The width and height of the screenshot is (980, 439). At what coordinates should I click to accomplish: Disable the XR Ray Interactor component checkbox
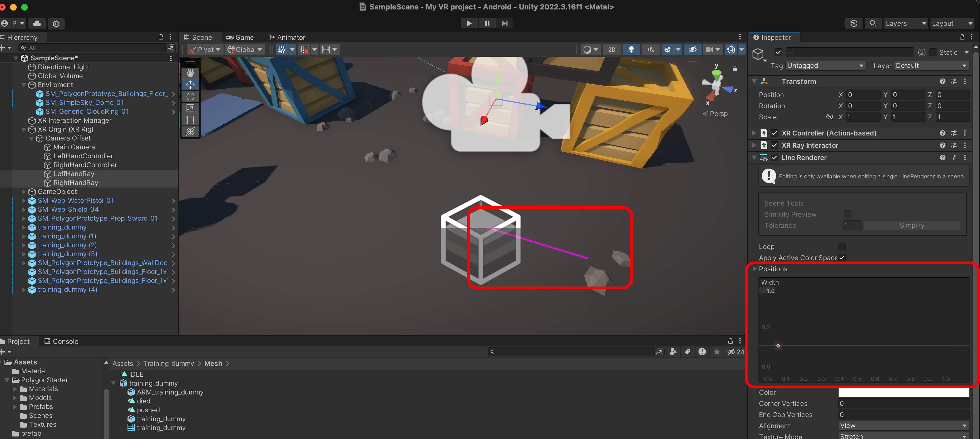tap(774, 145)
